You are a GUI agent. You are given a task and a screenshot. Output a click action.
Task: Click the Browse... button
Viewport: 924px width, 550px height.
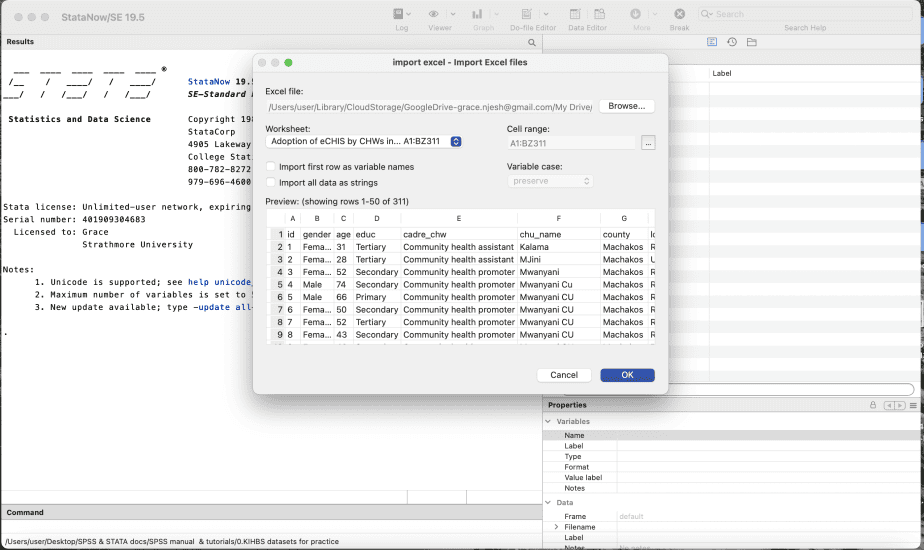[626, 106]
